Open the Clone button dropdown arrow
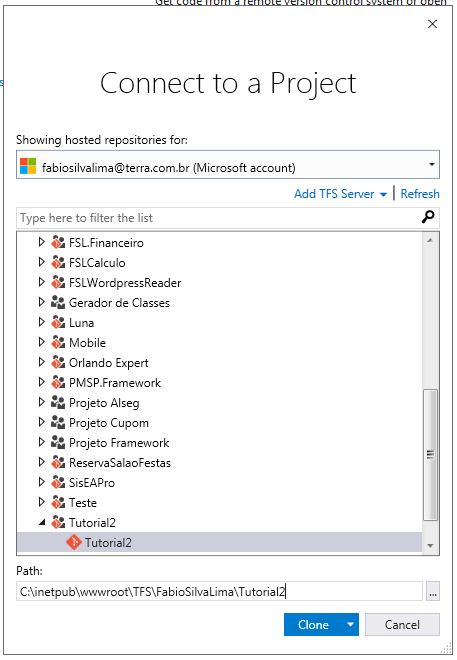The image size is (457, 660). pos(351,624)
